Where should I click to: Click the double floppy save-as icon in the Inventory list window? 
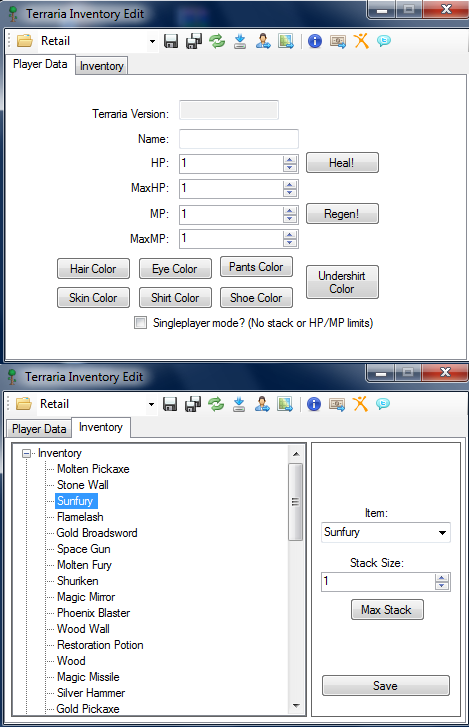pos(193,404)
